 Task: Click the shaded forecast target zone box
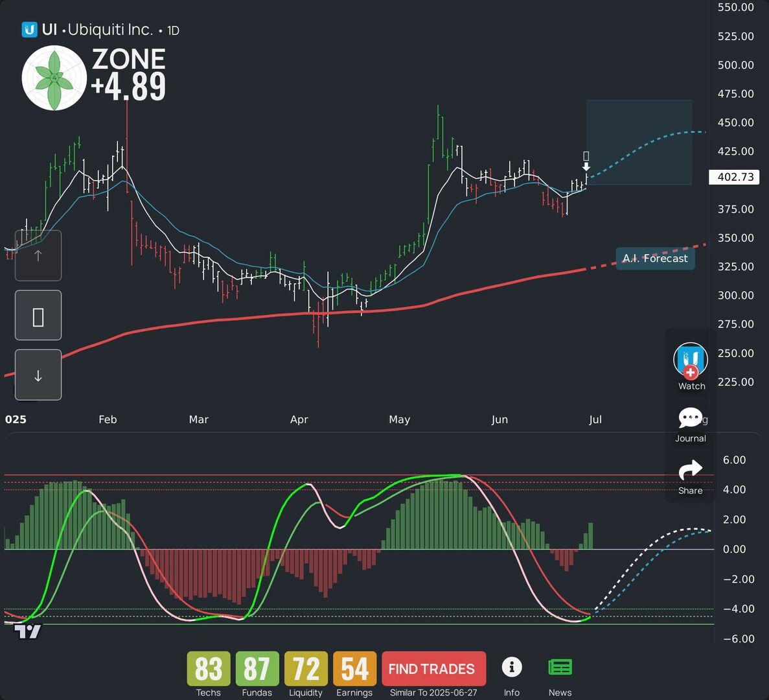tap(639, 142)
